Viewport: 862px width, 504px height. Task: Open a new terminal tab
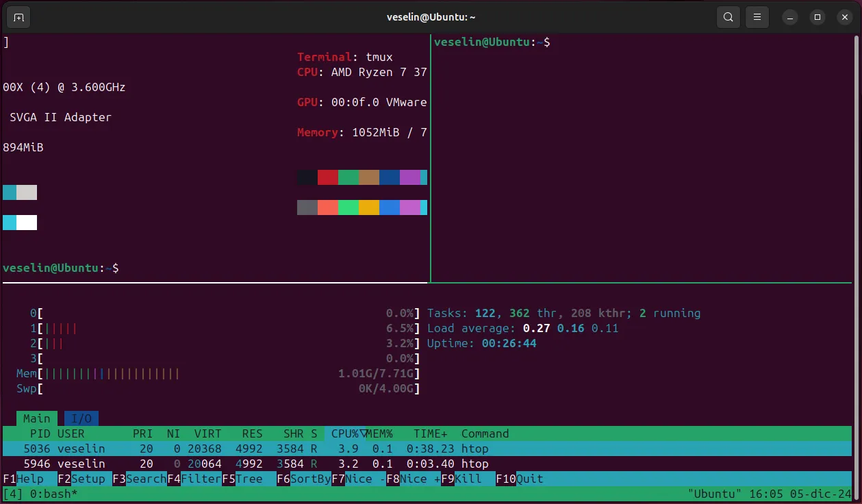click(x=18, y=17)
